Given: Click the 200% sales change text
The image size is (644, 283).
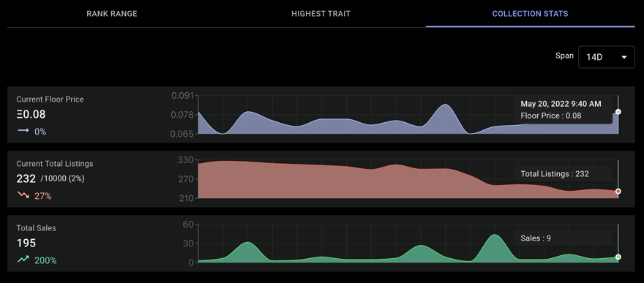Looking at the screenshot, I should pos(45,260).
